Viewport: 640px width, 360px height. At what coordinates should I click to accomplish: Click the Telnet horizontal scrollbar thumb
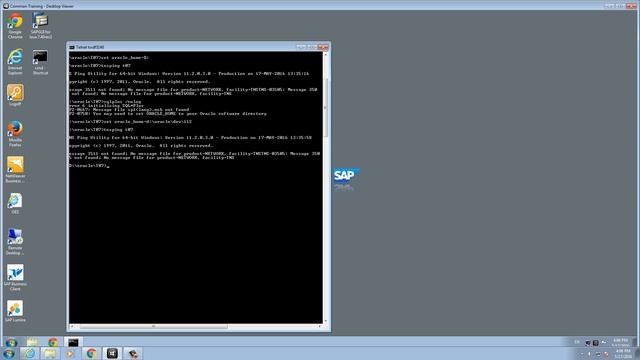(153, 327)
